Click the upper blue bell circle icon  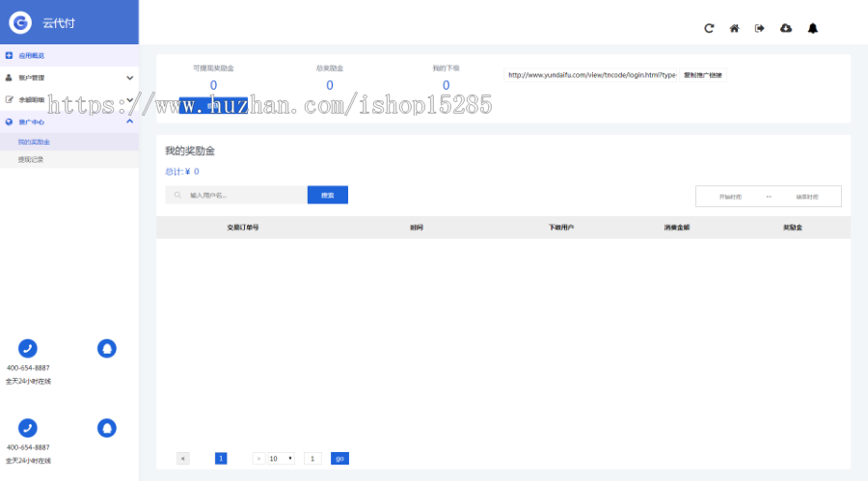107,348
